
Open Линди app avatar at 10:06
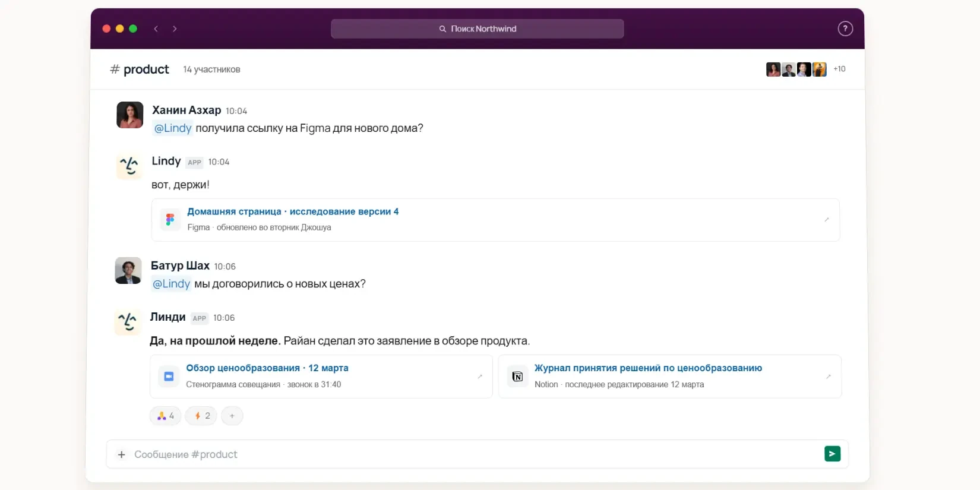(128, 322)
